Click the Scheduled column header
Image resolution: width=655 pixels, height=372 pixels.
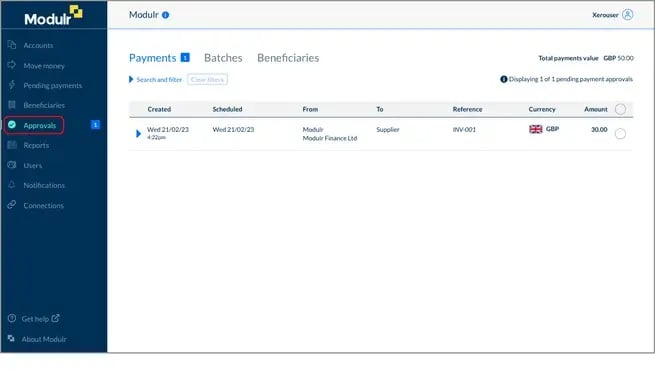227,109
